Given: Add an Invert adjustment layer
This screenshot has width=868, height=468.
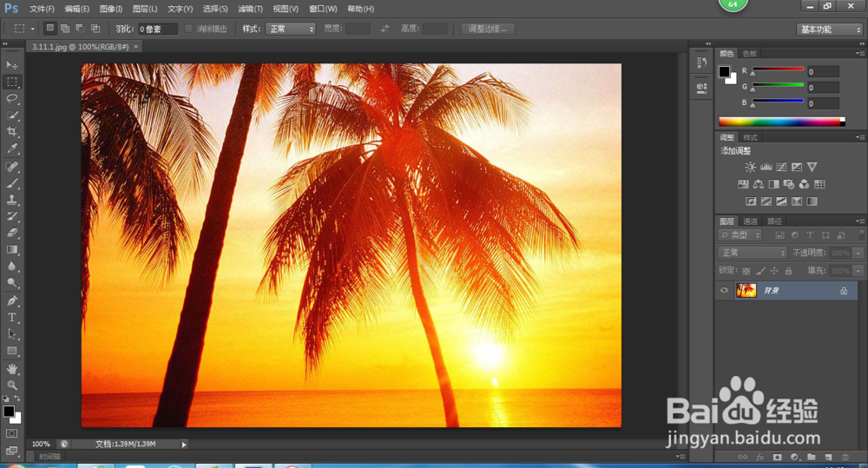Looking at the screenshot, I should (751, 201).
